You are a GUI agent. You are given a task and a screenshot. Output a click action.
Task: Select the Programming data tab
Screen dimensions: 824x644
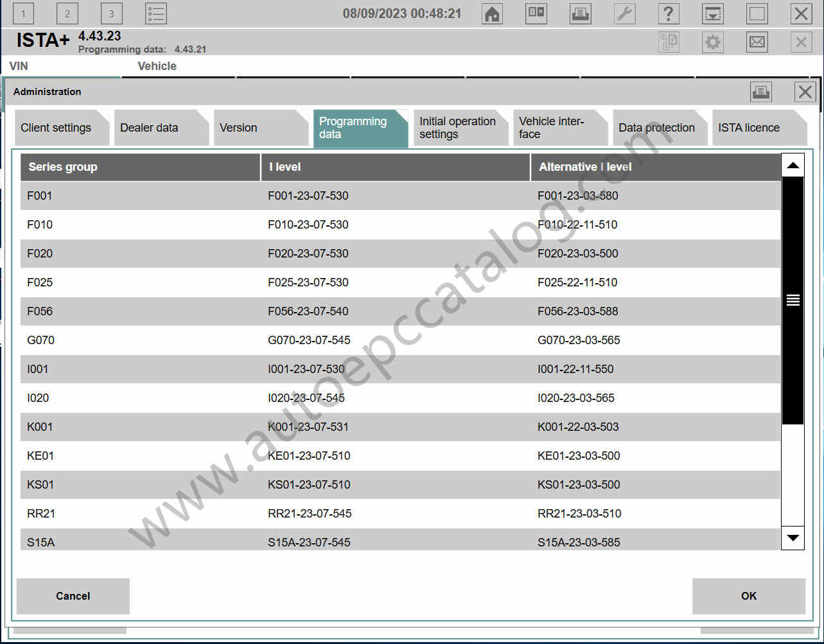point(361,128)
